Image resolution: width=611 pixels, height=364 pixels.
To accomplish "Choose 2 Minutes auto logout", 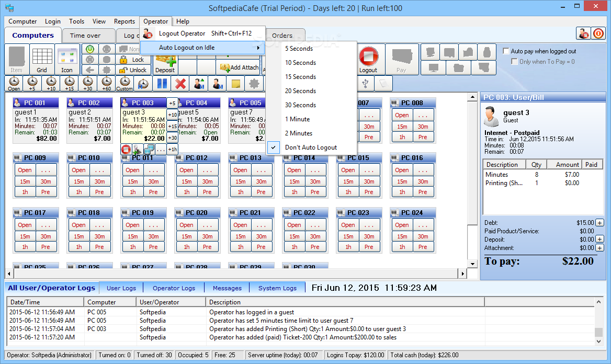I will tap(311, 133).
